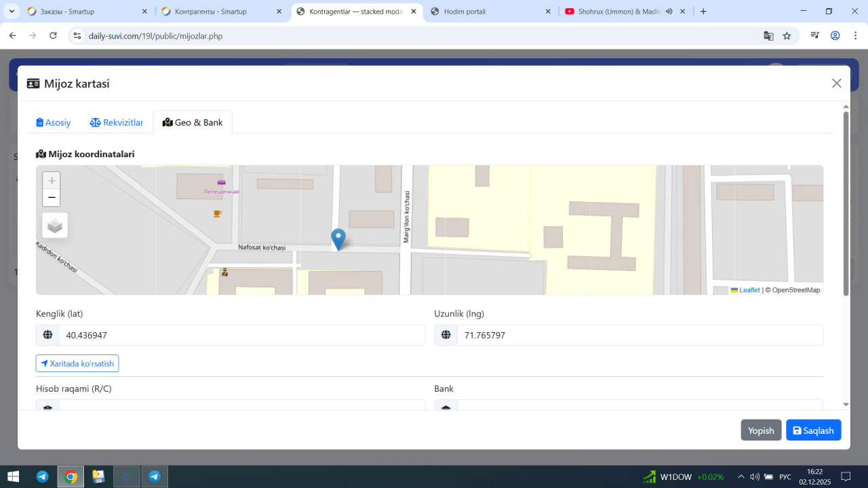Switch to the Rekvizitlar tab
868x488 pixels.
(x=117, y=123)
